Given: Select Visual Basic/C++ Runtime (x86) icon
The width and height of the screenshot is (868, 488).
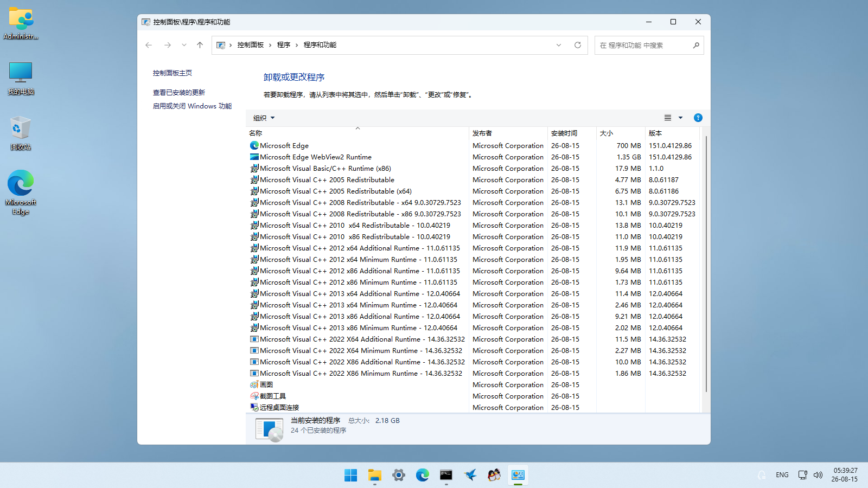Looking at the screenshot, I should (x=254, y=169).
